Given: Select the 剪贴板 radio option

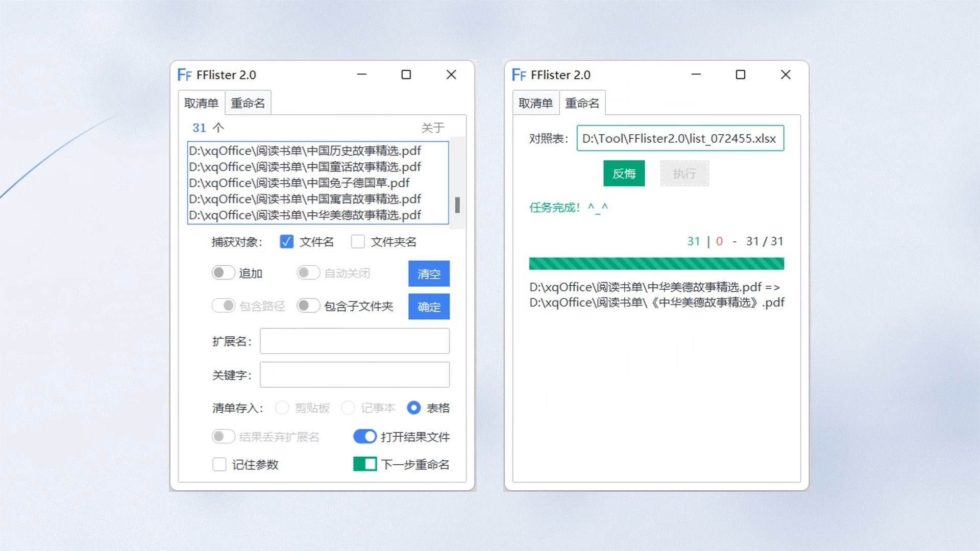Looking at the screenshot, I should [x=282, y=408].
